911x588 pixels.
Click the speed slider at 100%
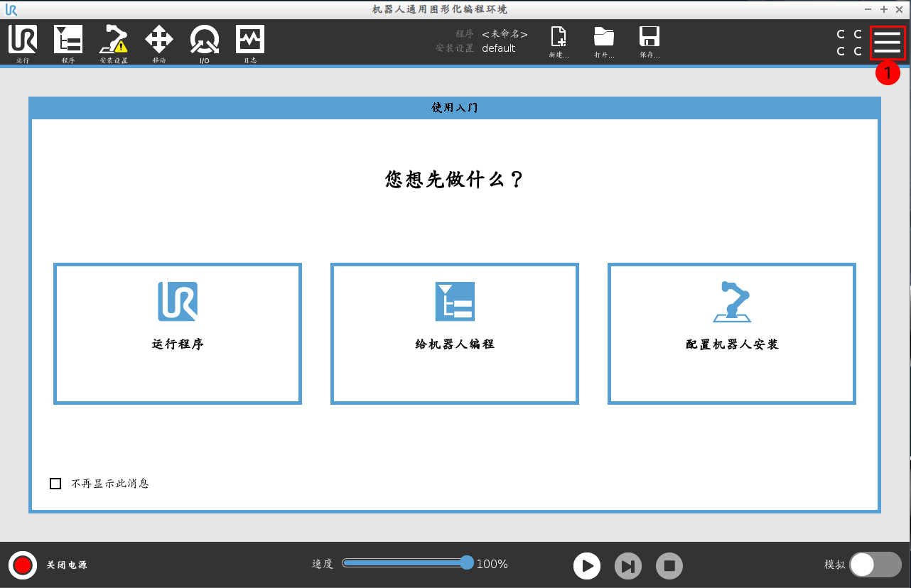coord(466,563)
